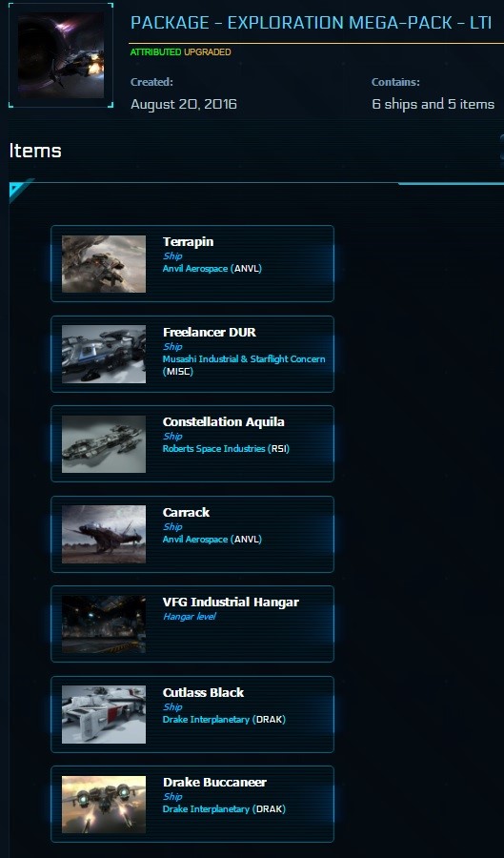Click the Roberts Space Industries manufacturer link

point(213,449)
